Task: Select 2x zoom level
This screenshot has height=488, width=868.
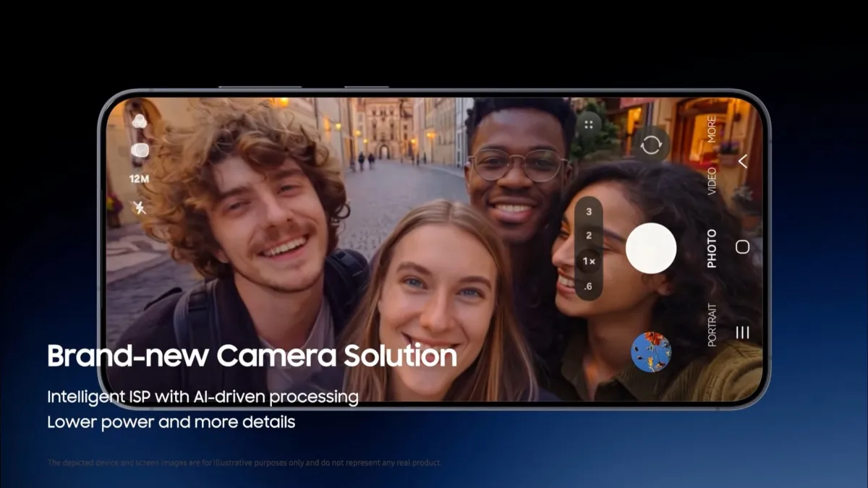Action: point(589,236)
